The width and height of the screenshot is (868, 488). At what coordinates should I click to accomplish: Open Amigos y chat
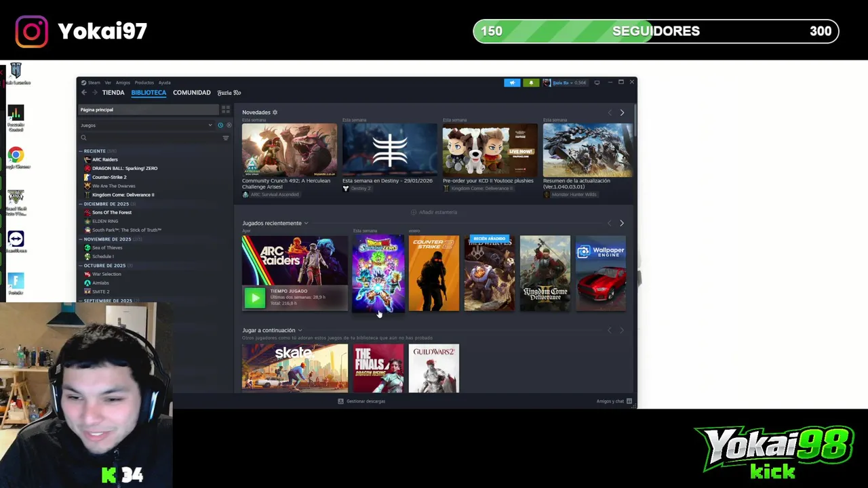coord(614,401)
